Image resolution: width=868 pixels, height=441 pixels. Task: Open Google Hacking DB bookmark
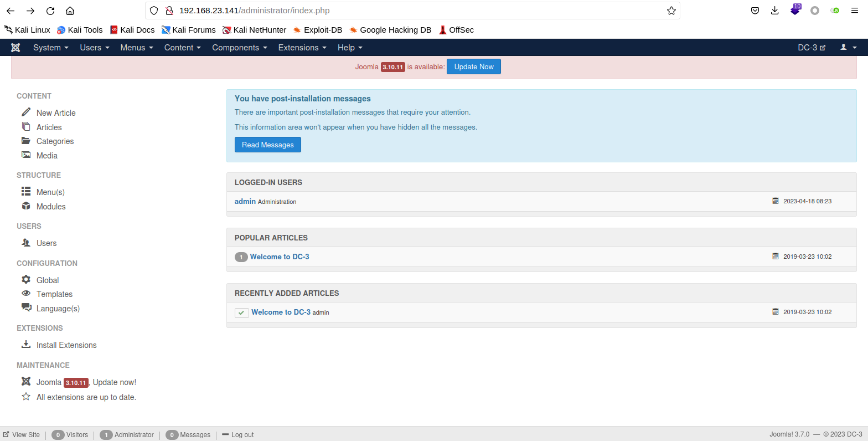(x=390, y=30)
